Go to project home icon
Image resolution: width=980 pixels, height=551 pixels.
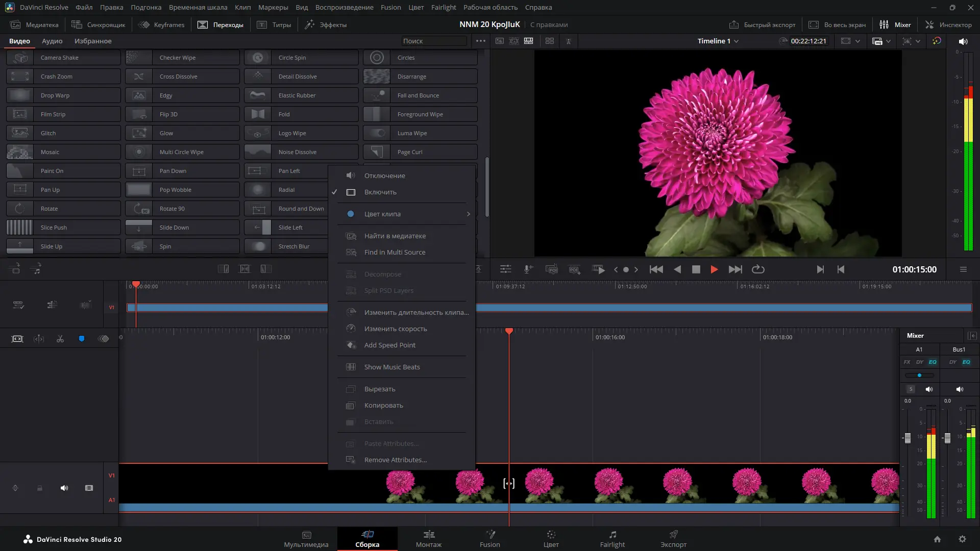tap(937, 539)
